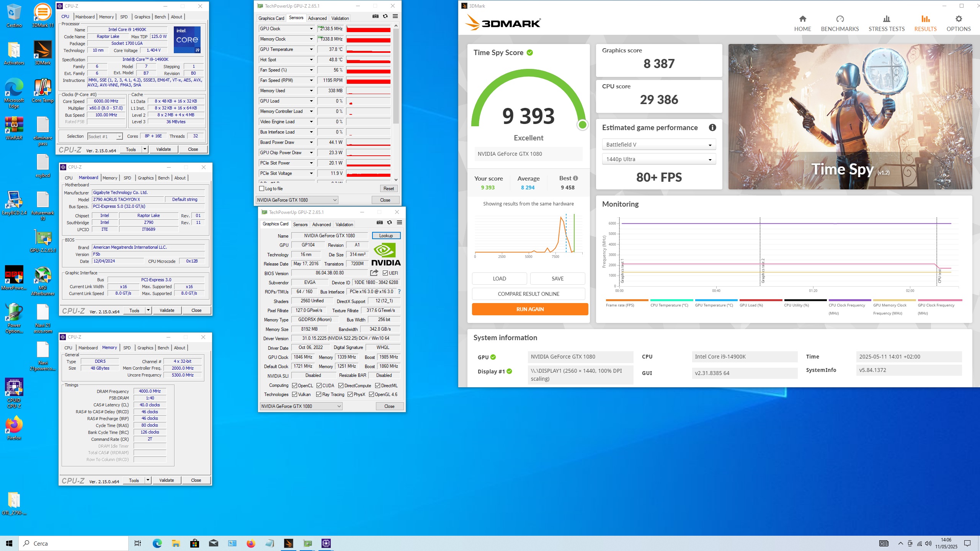
Task: Open Core Temp desktop icon
Action: tap(42, 91)
